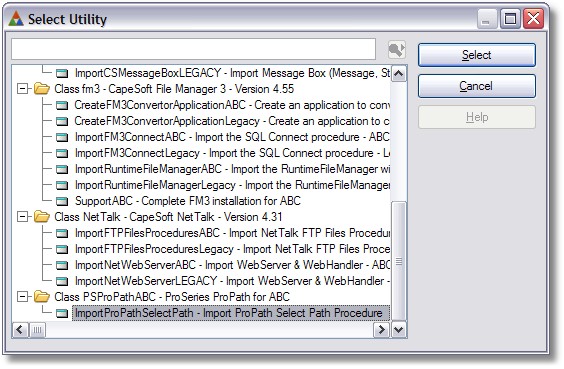Select CreateFM3ConvertorApplicationABC row text

tap(232, 105)
